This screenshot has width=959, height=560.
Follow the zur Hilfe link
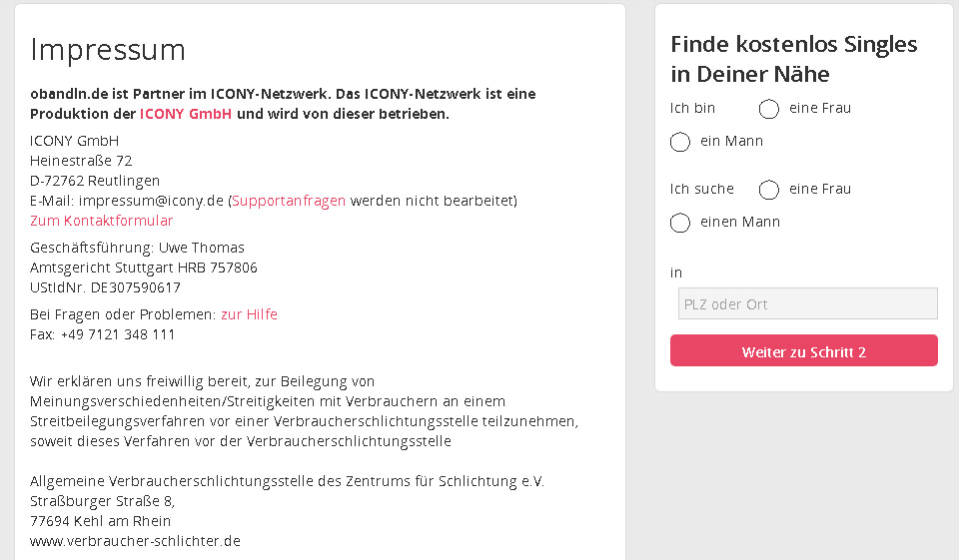coord(249,314)
